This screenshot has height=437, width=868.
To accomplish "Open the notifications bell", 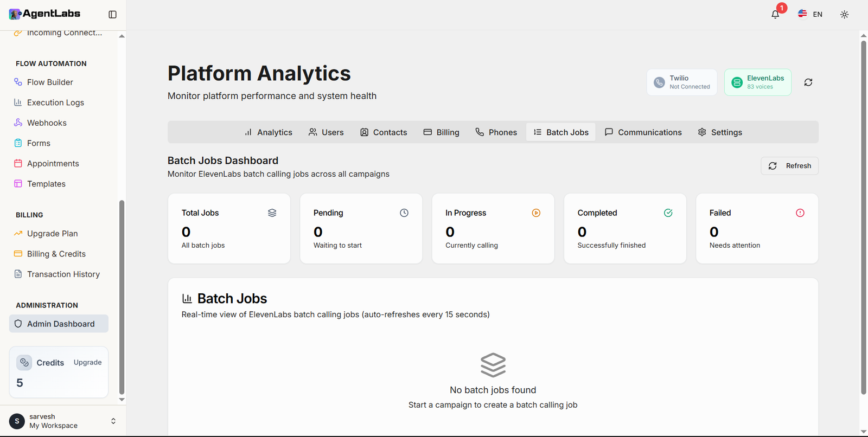I will (775, 15).
